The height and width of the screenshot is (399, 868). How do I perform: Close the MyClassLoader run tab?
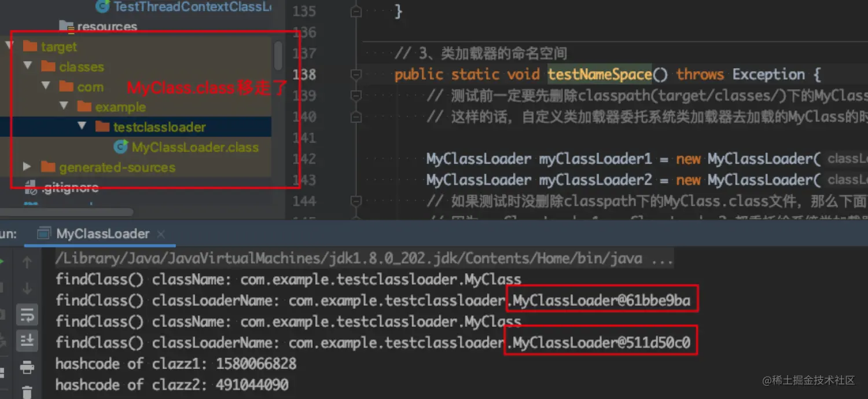tap(161, 234)
